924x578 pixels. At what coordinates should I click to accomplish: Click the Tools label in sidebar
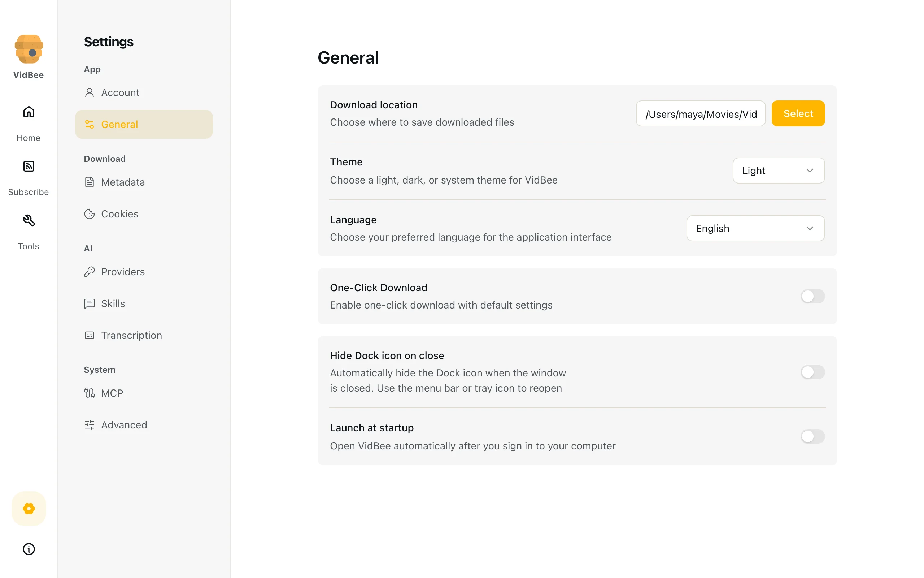click(29, 246)
